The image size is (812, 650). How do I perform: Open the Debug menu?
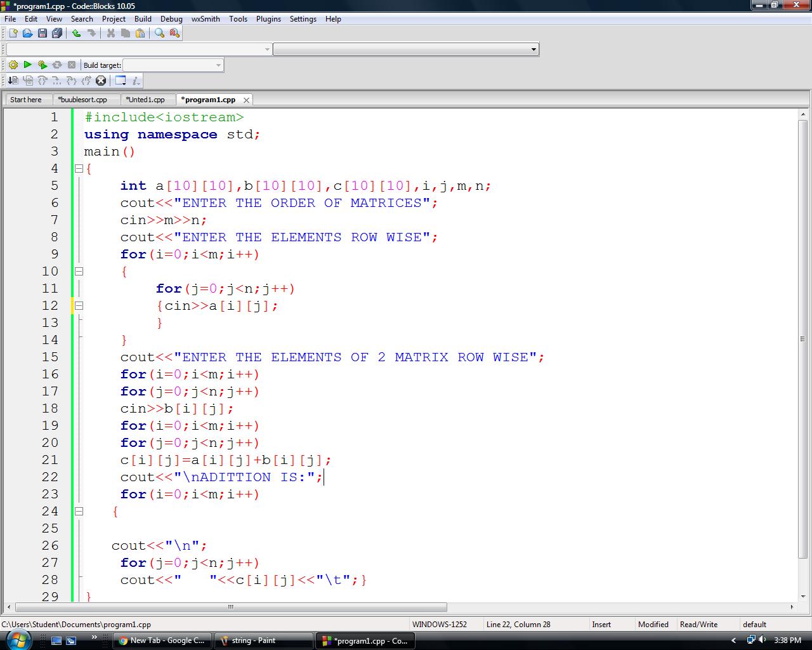tap(171, 19)
